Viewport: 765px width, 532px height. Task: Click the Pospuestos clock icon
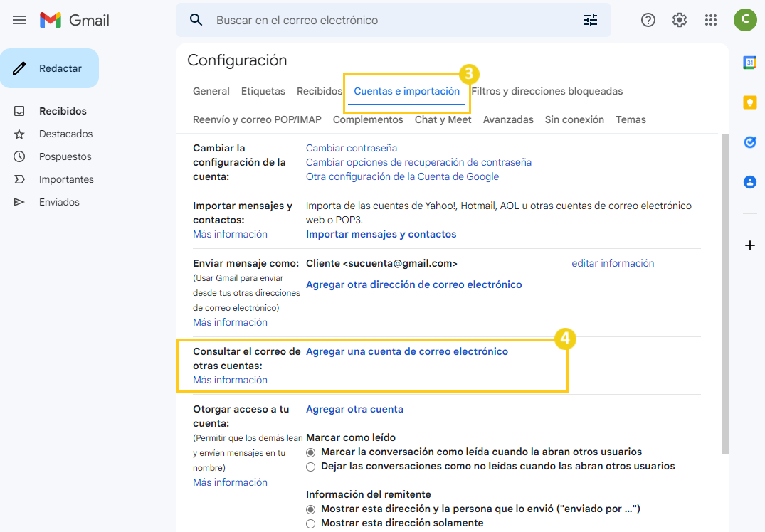[x=19, y=156]
